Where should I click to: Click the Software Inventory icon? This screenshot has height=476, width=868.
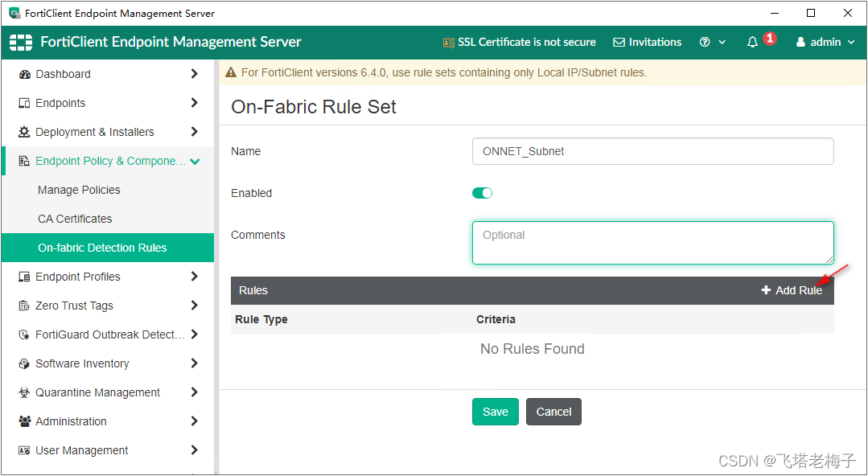[x=24, y=363]
